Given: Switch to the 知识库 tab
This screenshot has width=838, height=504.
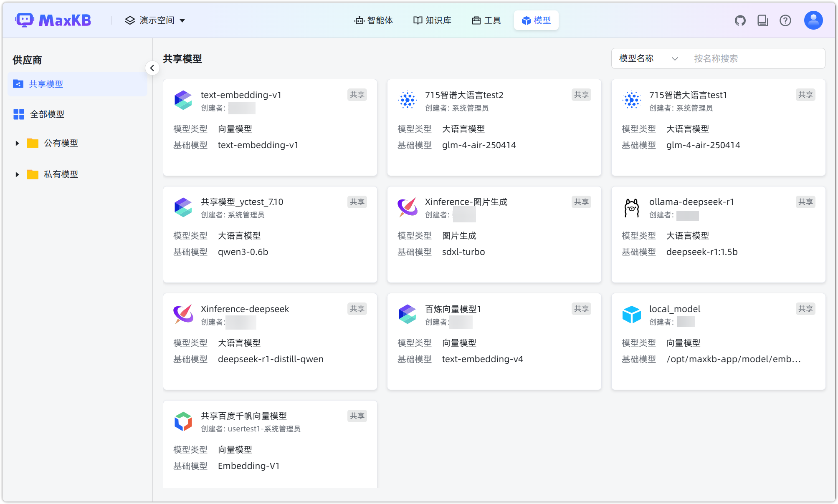Looking at the screenshot, I should pos(432,20).
